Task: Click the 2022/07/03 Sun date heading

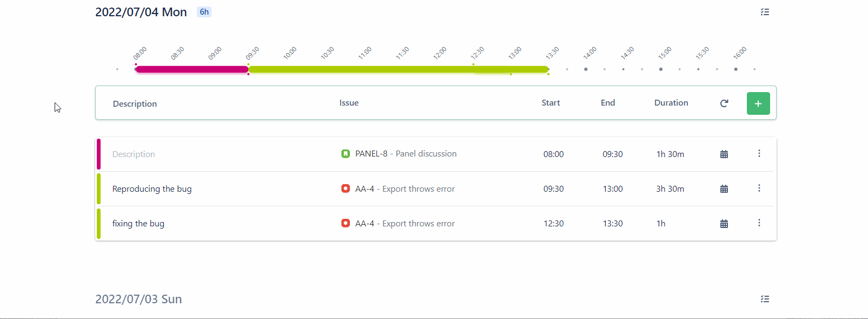Action: tap(138, 299)
